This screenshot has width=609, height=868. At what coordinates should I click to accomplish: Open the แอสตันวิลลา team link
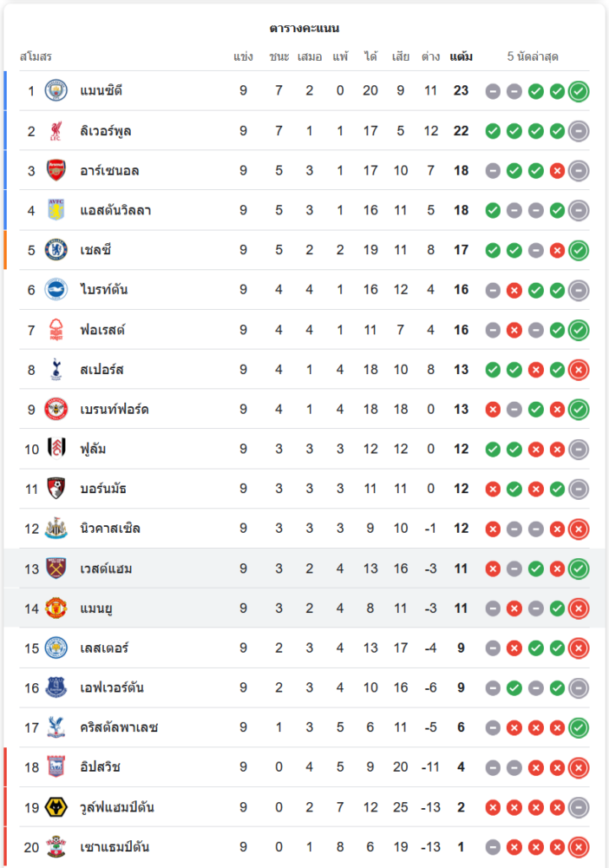coord(115,210)
